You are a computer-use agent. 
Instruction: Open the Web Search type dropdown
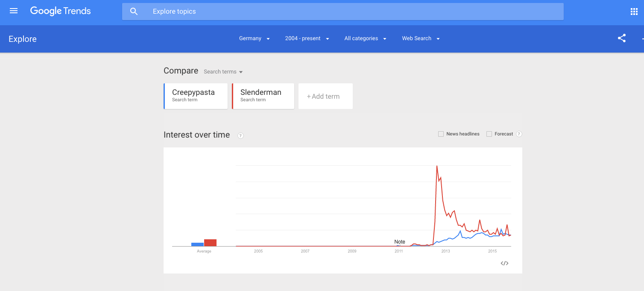pos(421,38)
